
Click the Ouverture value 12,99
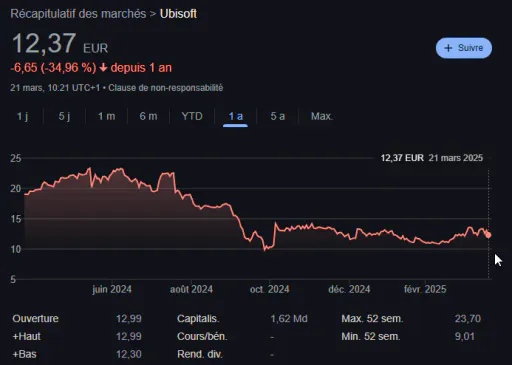click(129, 319)
